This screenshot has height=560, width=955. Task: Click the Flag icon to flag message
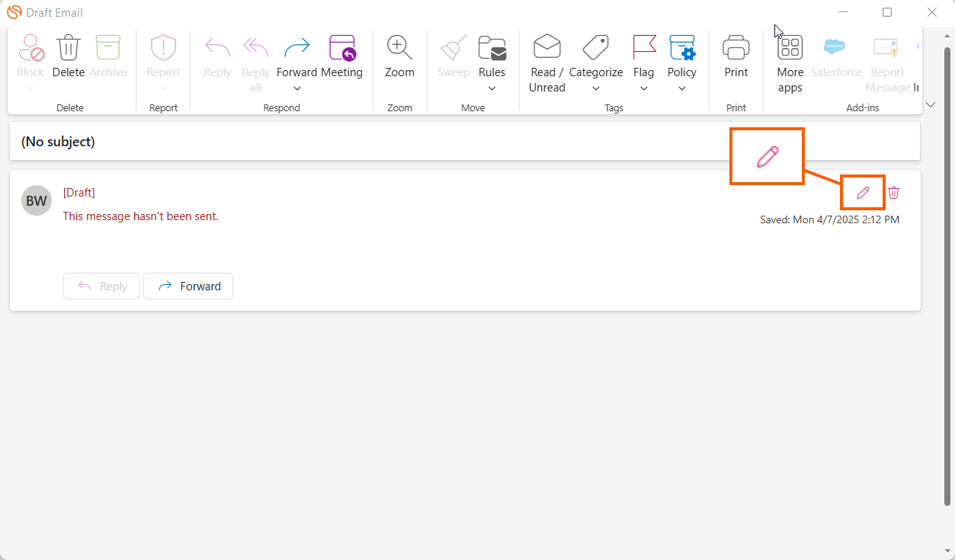(644, 48)
